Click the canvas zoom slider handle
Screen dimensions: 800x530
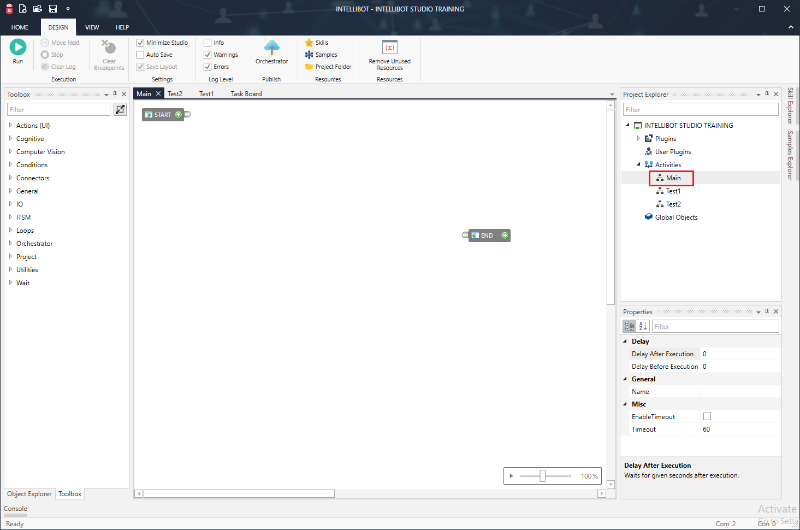542,476
